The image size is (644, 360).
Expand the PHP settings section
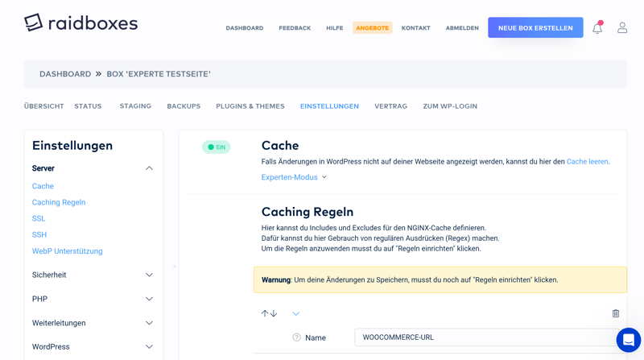93,299
